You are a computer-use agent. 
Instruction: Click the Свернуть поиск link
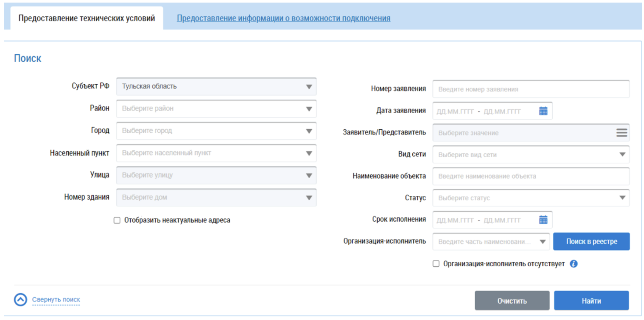point(56,299)
